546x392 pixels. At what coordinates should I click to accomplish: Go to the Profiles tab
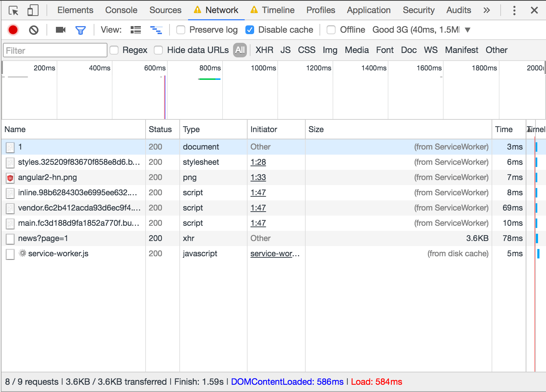click(321, 10)
